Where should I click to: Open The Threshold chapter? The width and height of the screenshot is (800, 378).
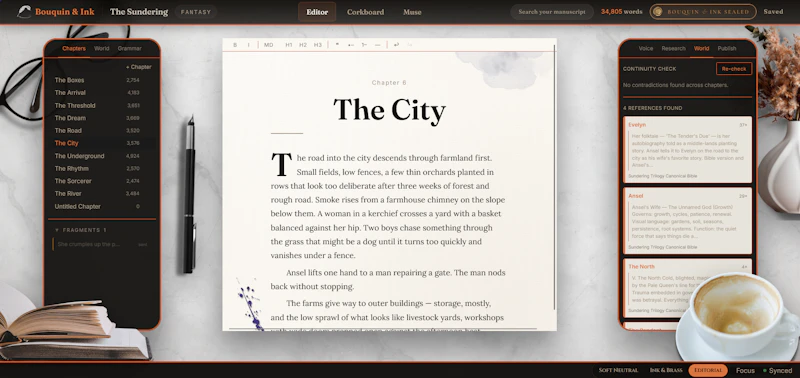97,106
